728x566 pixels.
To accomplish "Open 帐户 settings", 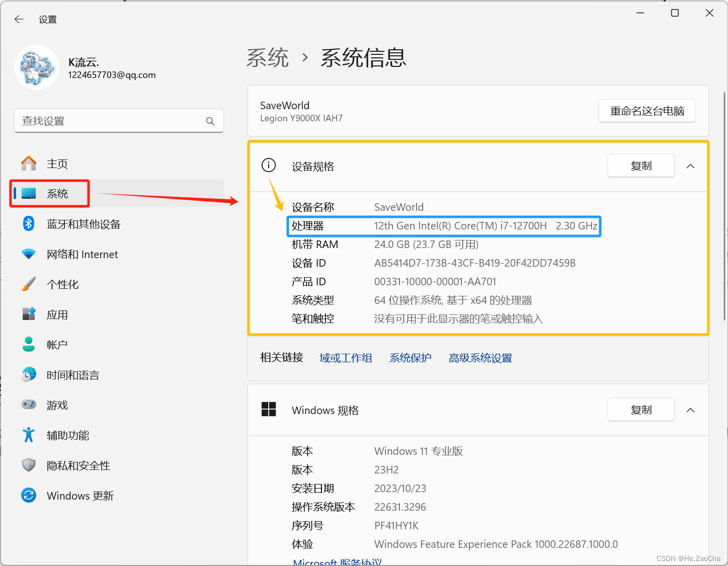I will click(119, 345).
